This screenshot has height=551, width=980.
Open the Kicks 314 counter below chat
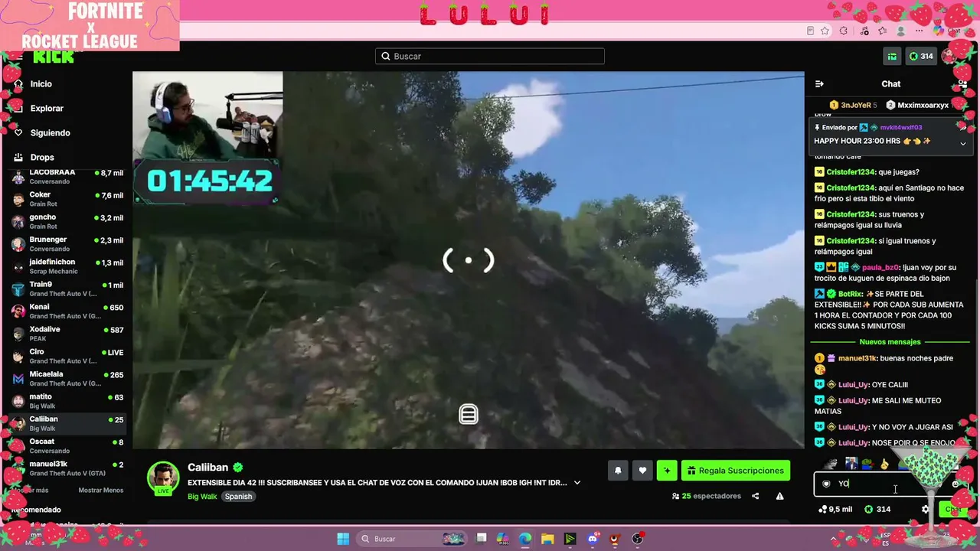(x=877, y=509)
